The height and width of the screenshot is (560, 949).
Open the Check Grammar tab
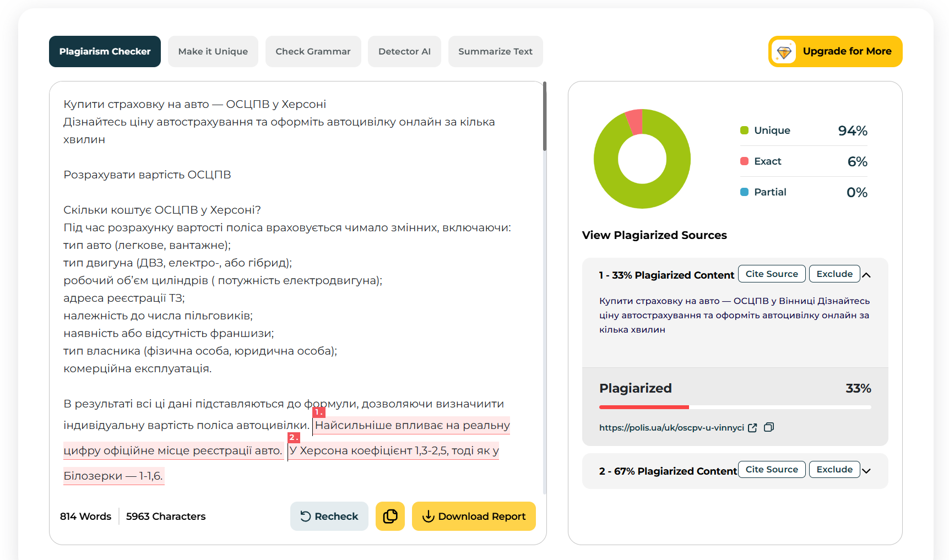point(313,51)
